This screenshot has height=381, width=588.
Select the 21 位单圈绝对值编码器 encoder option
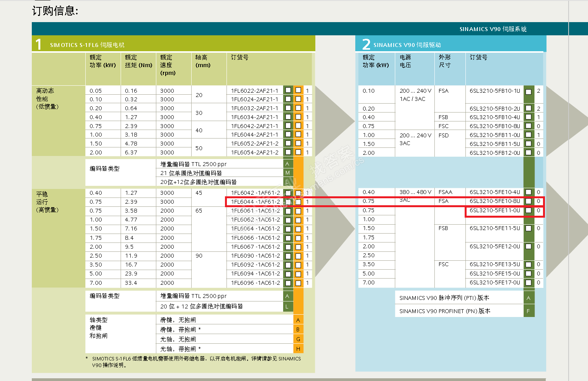point(191,173)
